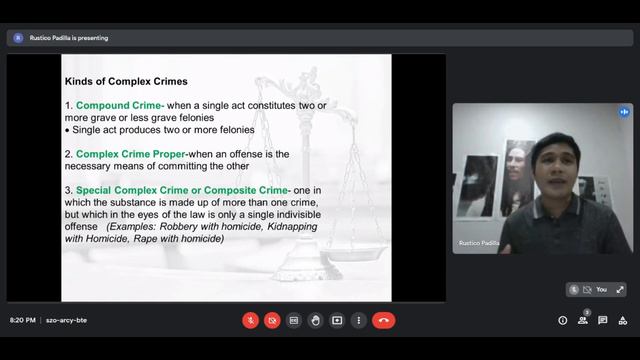Click the camera-off icon in self-view
This screenshot has height=360, width=640.
(587, 289)
